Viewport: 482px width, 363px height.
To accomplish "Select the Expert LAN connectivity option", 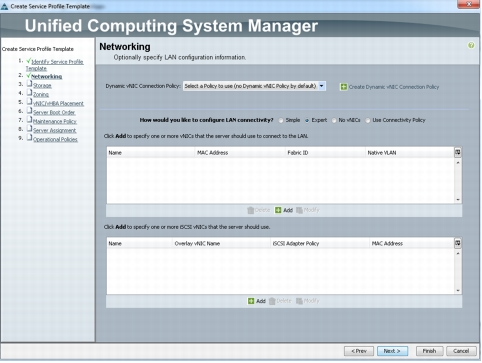I will [307, 120].
